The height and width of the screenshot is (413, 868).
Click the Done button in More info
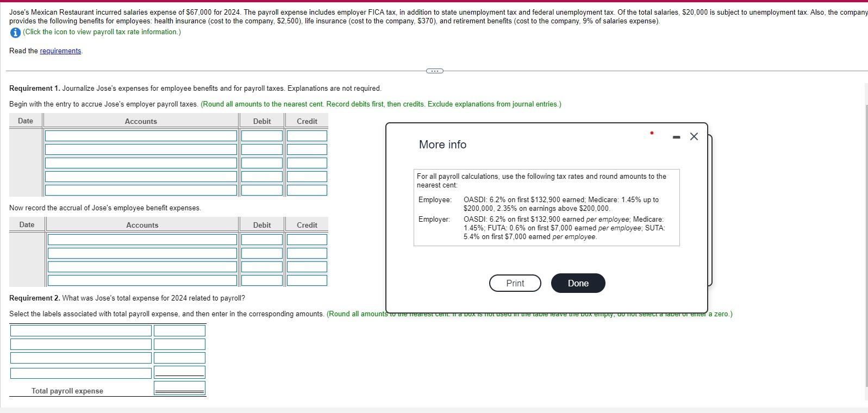[578, 283]
